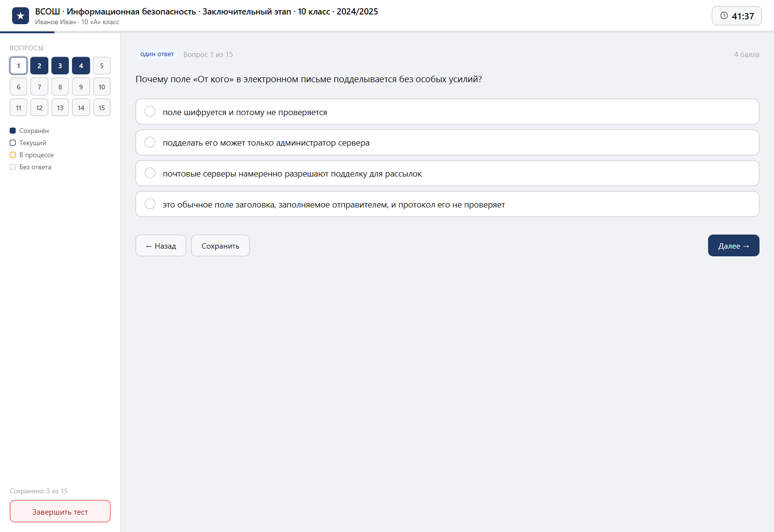Finish the test via 'Завершить тест'
This screenshot has width=774, height=532.
(60, 511)
